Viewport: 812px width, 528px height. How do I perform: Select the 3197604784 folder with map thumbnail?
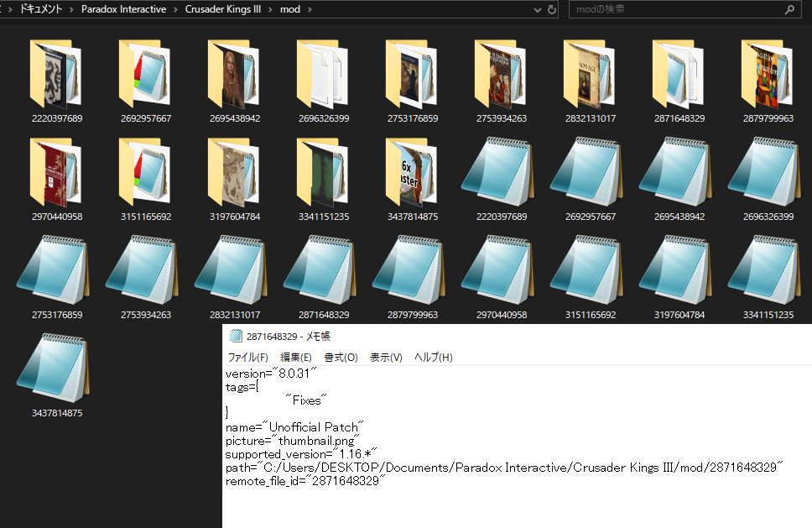click(234, 172)
